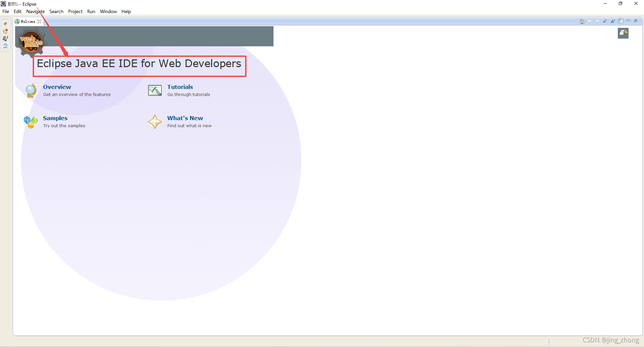Viewport: 644px width, 347px height.
Task: Click the Eclipse app icon in title bar
Action: [3, 4]
